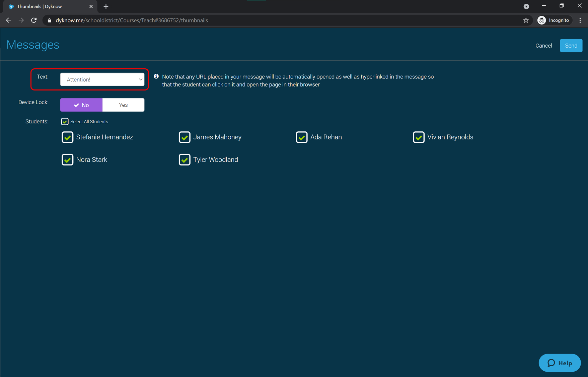Click the Students label

click(37, 121)
